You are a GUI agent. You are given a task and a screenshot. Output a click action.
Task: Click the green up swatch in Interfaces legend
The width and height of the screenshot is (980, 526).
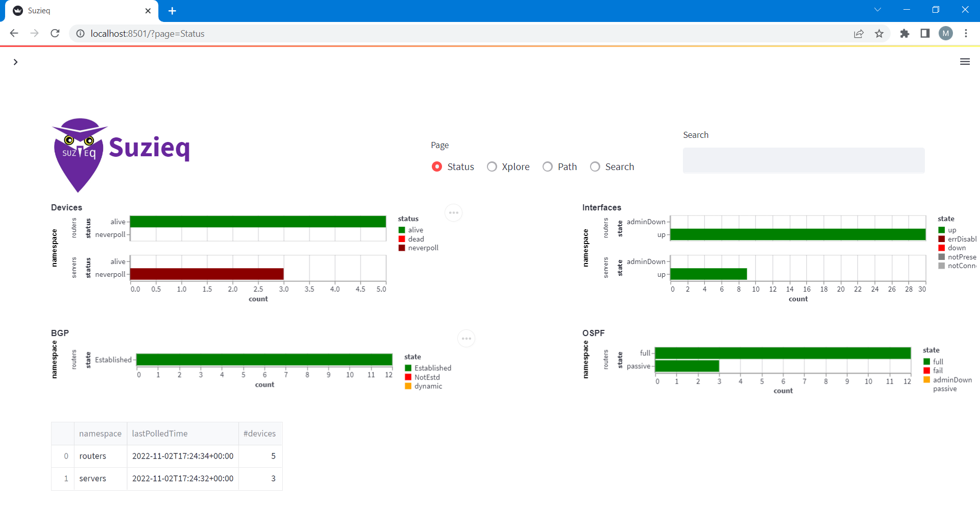[x=942, y=230]
